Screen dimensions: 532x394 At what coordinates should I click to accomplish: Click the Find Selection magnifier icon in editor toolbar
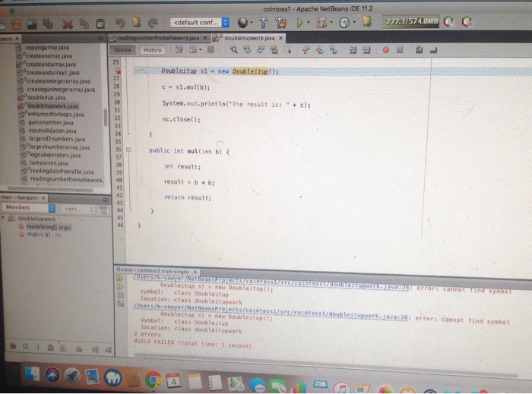click(234, 50)
